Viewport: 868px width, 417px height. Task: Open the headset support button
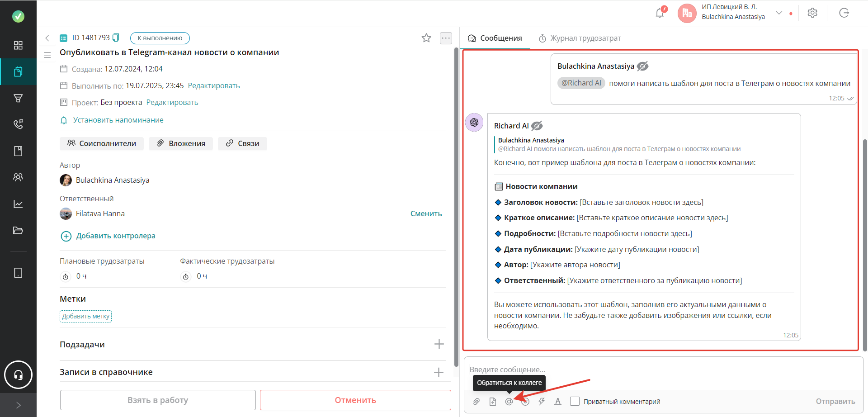[18, 374]
